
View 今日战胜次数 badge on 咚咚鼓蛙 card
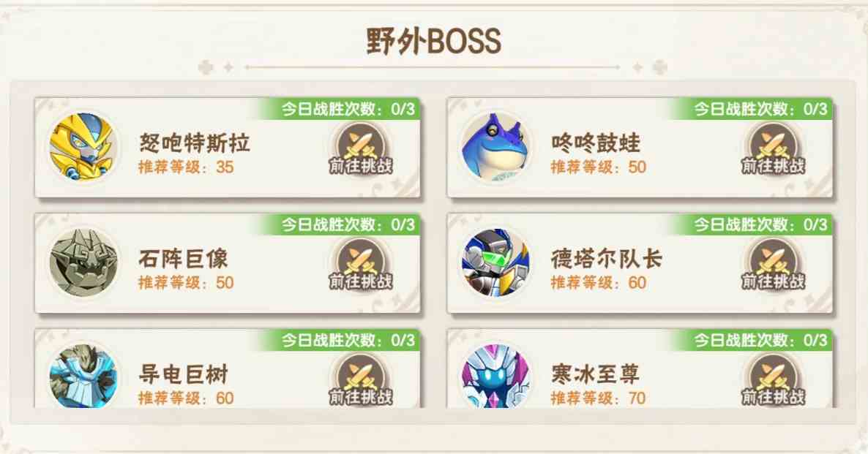(760, 109)
